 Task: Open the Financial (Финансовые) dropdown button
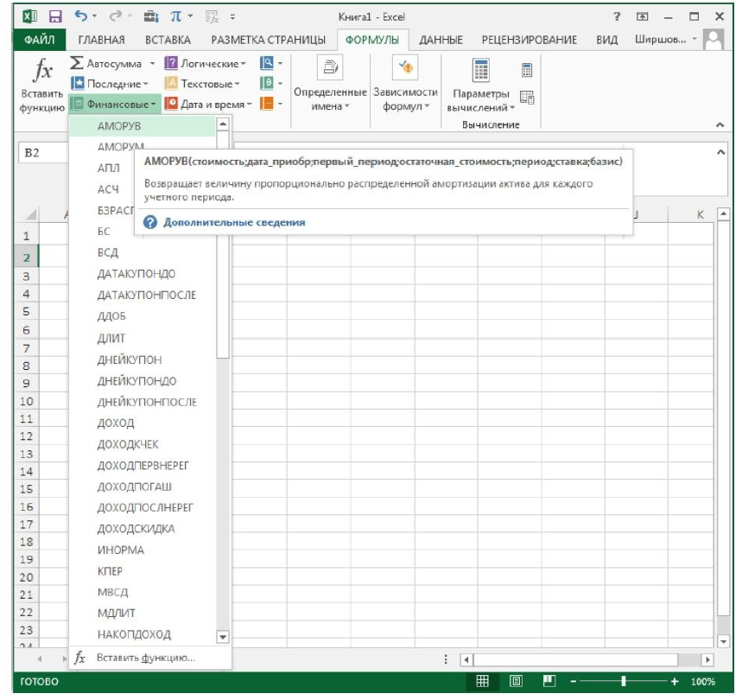coord(116,104)
